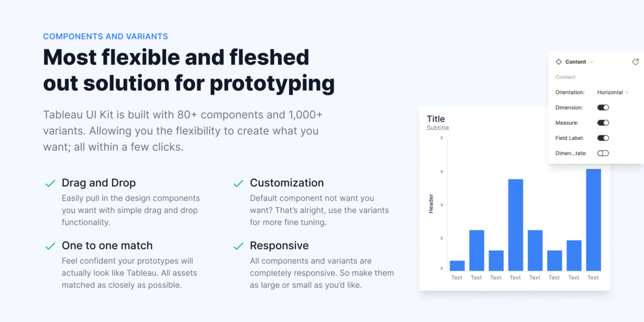Click the Responsive checkmark icon

[238, 246]
